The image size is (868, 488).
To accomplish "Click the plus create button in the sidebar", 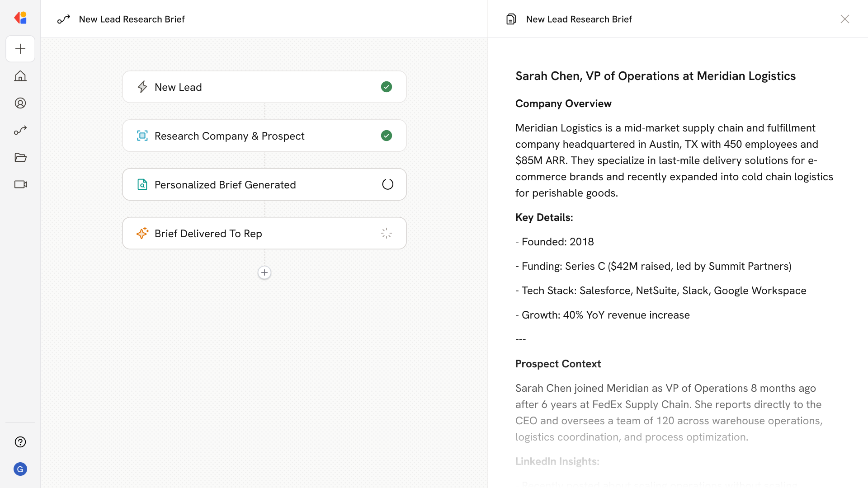I will 20,49.
